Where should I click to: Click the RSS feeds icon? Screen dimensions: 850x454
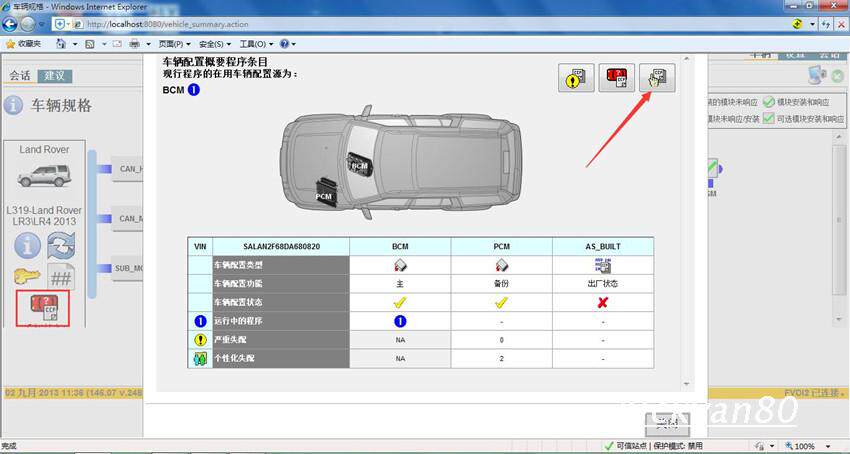pos(90,44)
